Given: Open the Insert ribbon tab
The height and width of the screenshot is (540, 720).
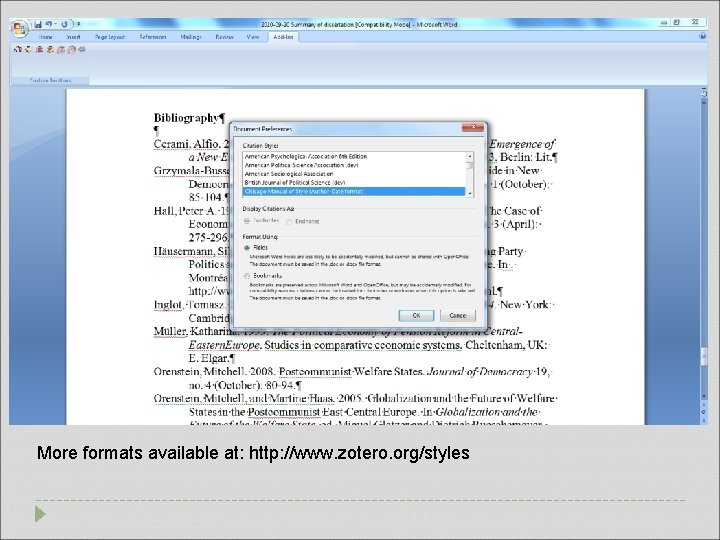Looking at the screenshot, I should [73, 37].
